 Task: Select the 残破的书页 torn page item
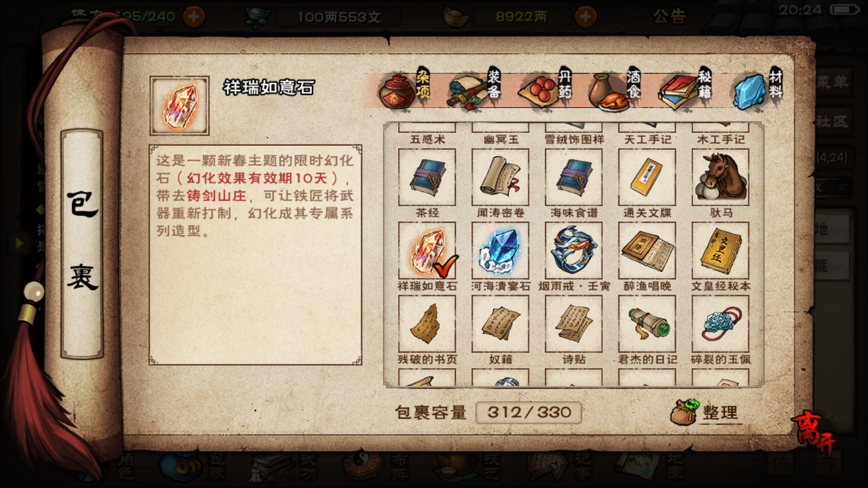(x=427, y=324)
